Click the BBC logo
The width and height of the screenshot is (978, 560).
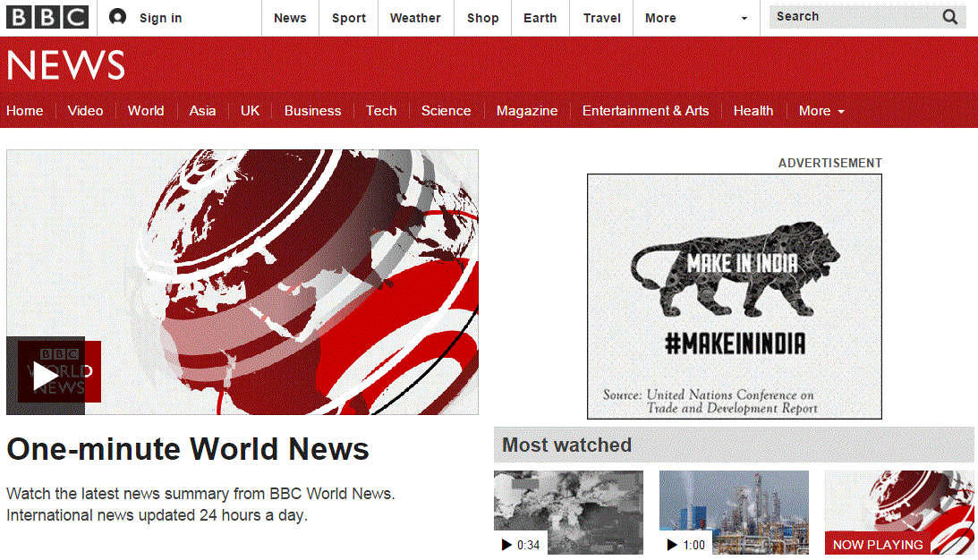point(47,18)
